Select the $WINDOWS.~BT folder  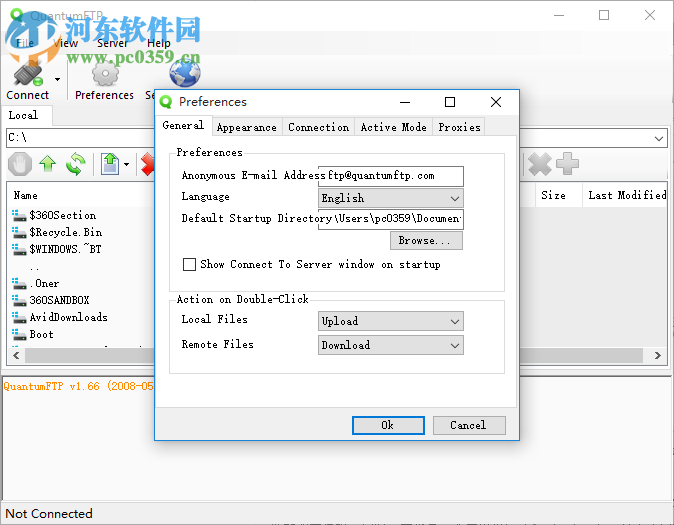click(x=65, y=249)
